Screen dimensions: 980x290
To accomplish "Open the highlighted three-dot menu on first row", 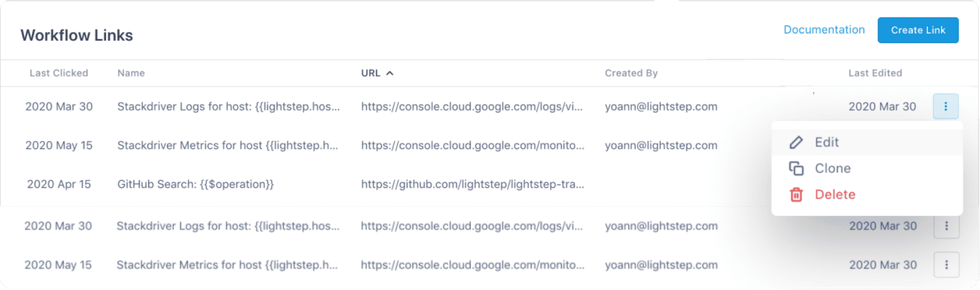I will [x=946, y=107].
